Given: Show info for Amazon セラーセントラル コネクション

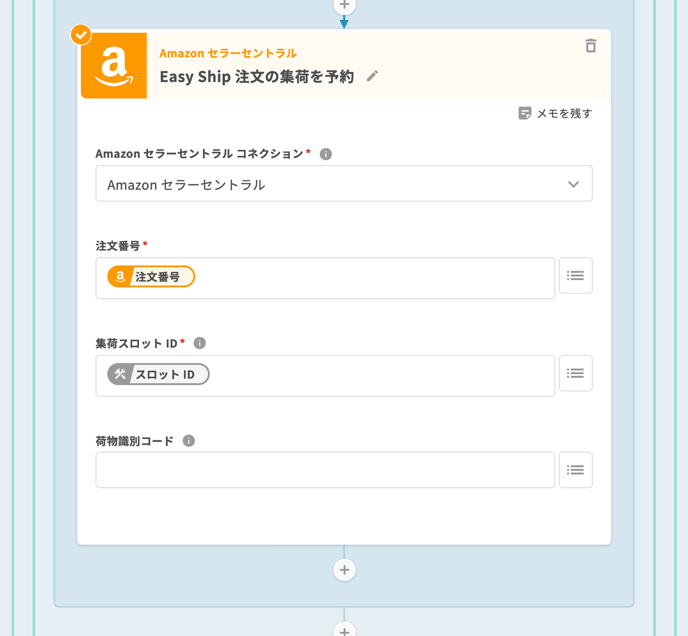Looking at the screenshot, I should point(326,154).
